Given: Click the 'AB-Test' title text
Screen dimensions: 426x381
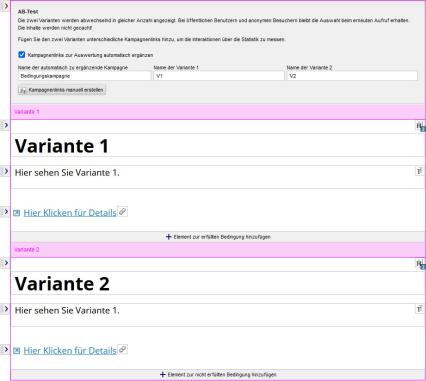Looking at the screenshot, I should click(28, 12).
